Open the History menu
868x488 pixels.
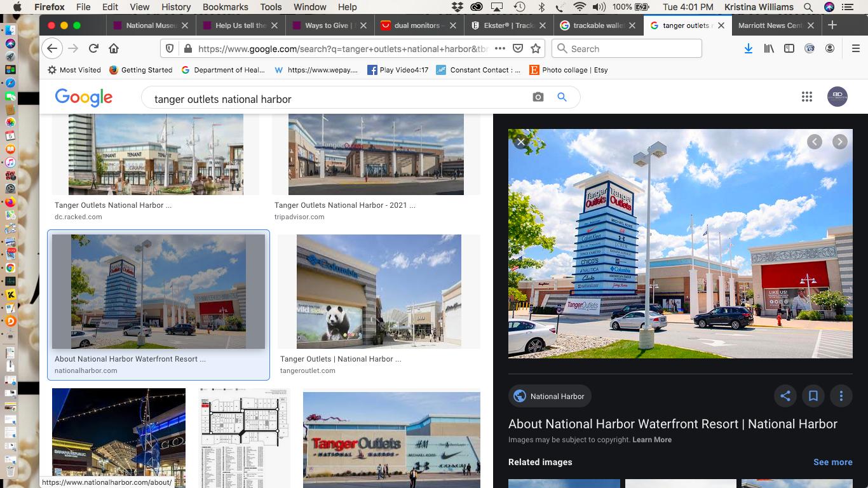[x=176, y=7]
